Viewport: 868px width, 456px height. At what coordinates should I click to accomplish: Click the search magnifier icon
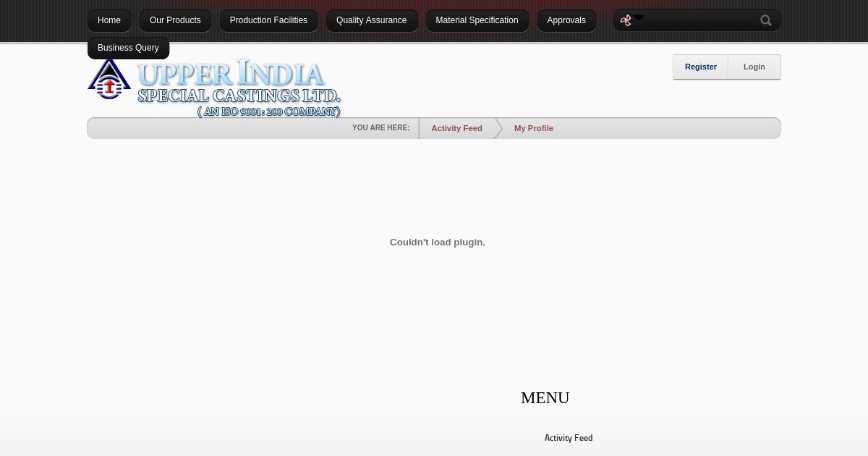[x=766, y=20]
